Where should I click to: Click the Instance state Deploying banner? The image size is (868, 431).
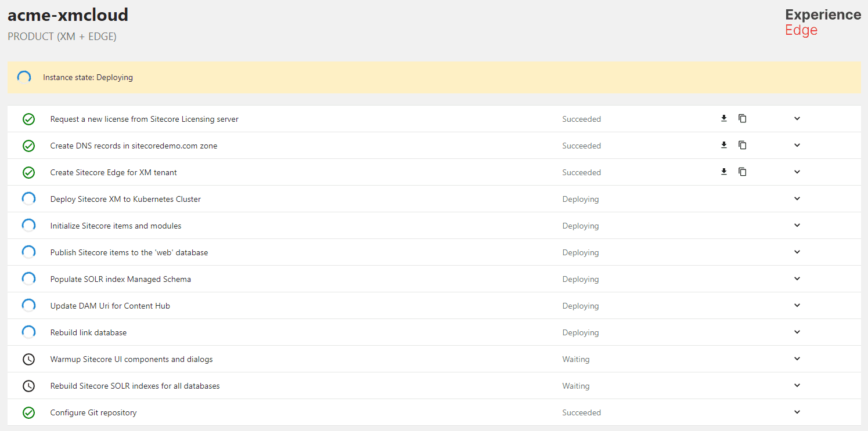click(x=88, y=77)
